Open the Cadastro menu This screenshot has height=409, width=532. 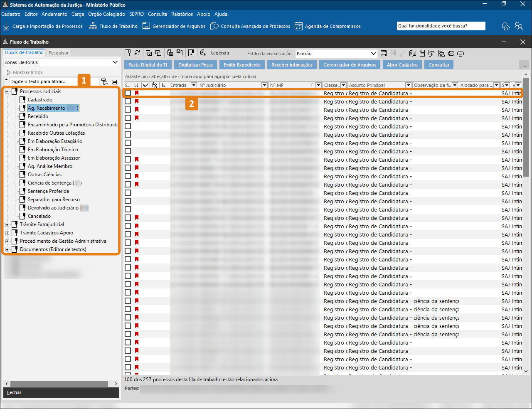(x=11, y=14)
